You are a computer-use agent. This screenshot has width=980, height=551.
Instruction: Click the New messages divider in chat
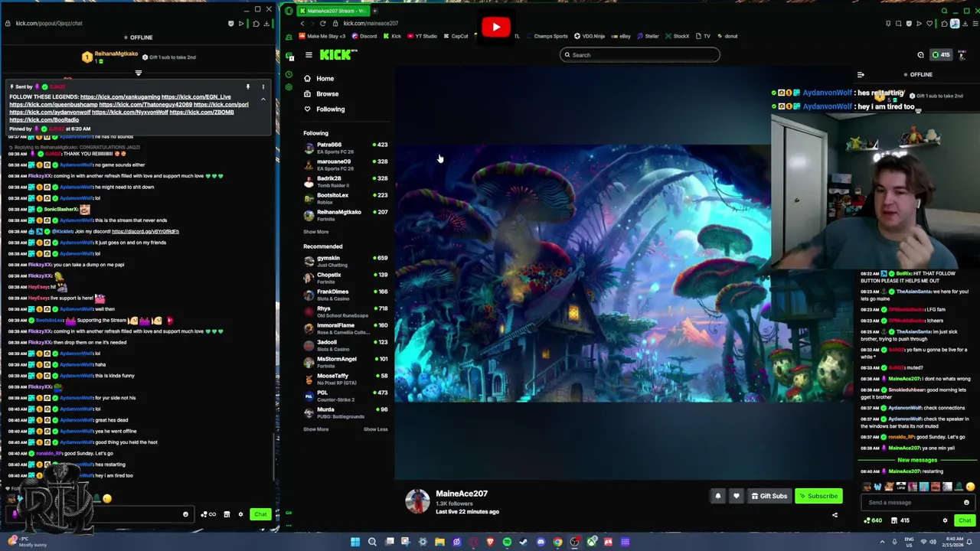(x=917, y=460)
